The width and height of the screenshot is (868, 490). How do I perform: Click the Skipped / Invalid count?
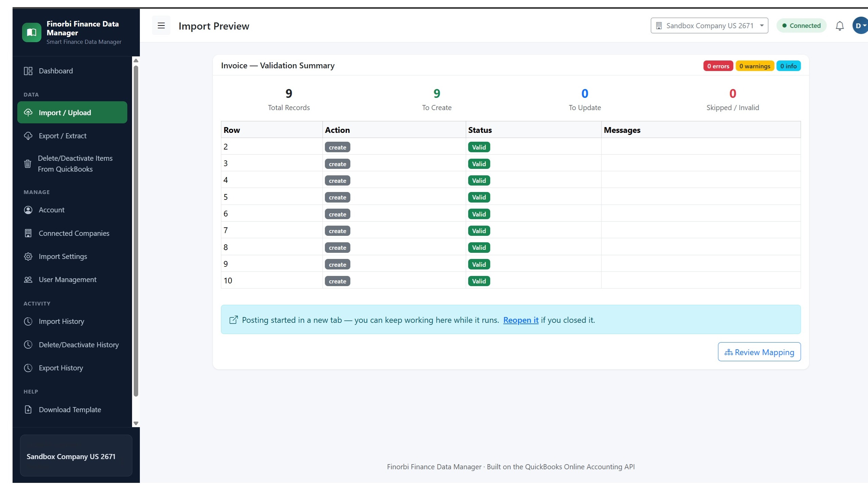(x=733, y=93)
